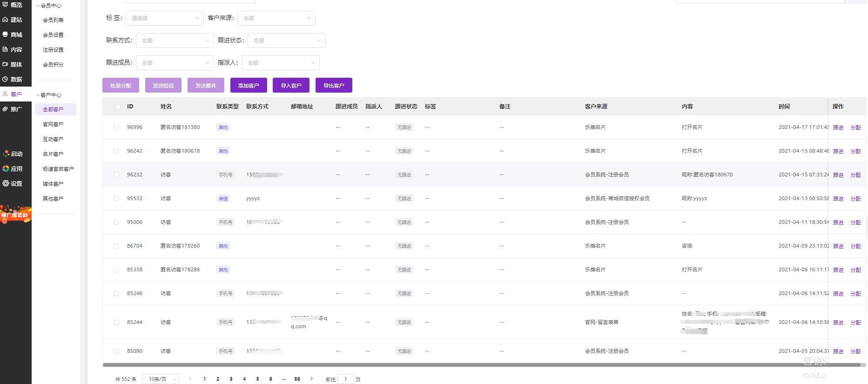Toggle the select-all checkbox in table header
Viewport: 868px width, 384px height.
118,107
